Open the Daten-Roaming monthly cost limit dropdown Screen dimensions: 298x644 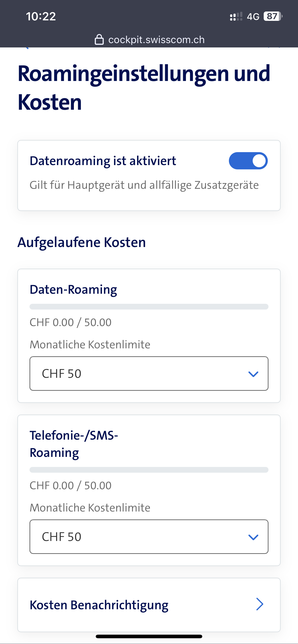(149, 374)
